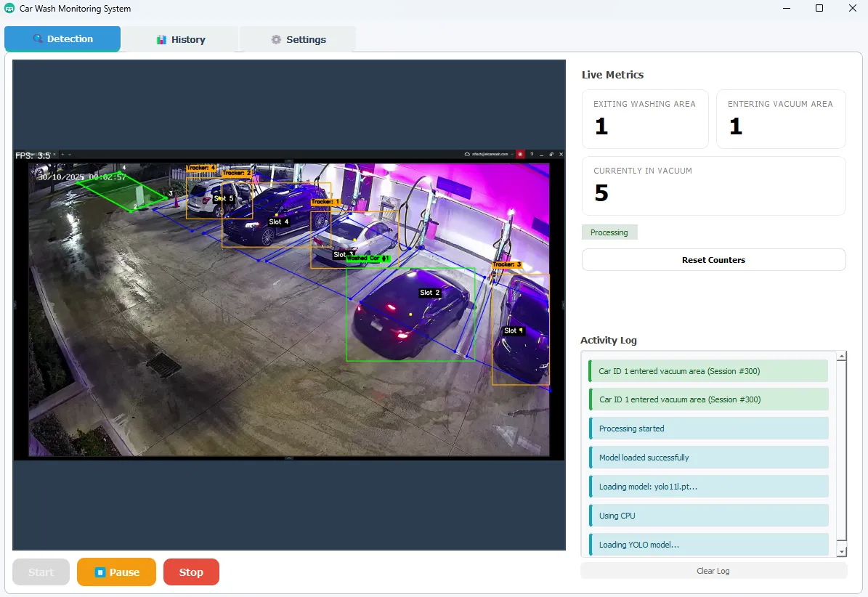Click the Slot 2 label in video
The width and height of the screenshot is (868, 597).
(430, 292)
